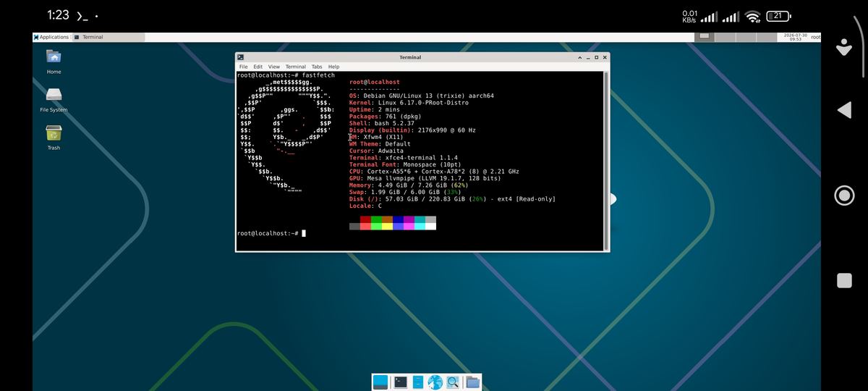This screenshot has width=868, height=391.
Task: Click the terminal prompt line with the cursor
Action: (271, 233)
